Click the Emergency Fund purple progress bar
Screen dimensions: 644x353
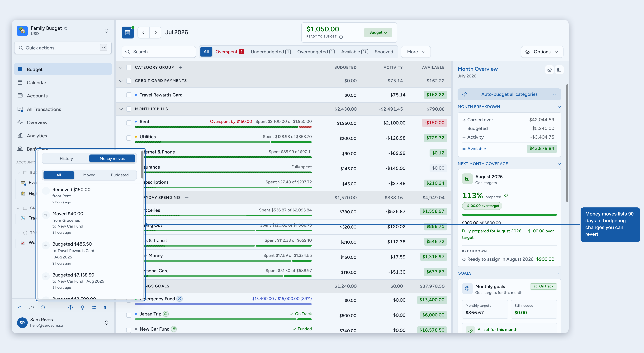(x=223, y=304)
